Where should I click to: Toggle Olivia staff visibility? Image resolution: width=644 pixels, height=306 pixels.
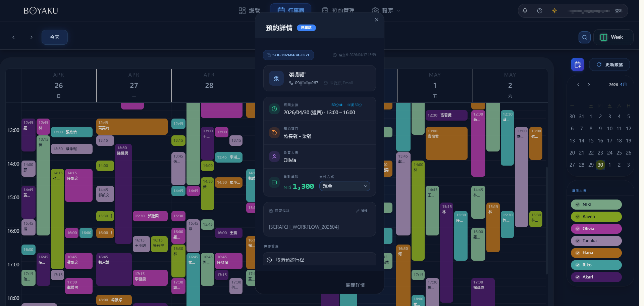coord(596,229)
